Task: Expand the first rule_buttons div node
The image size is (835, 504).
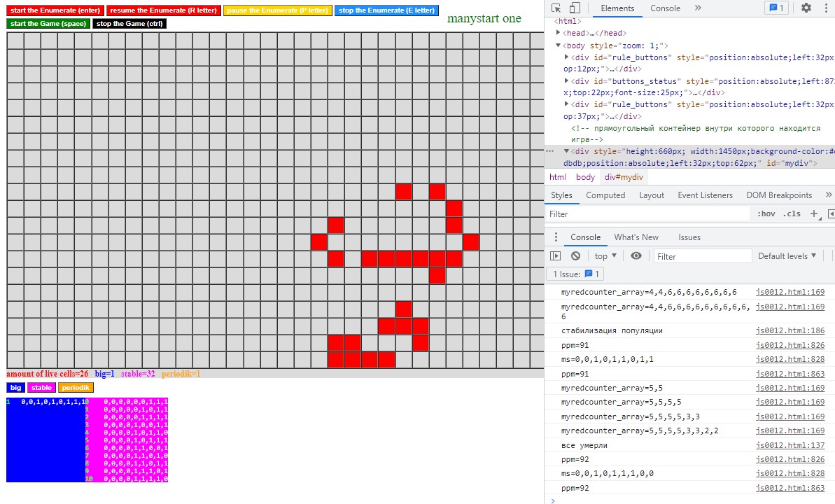Action: click(x=567, y=57)
